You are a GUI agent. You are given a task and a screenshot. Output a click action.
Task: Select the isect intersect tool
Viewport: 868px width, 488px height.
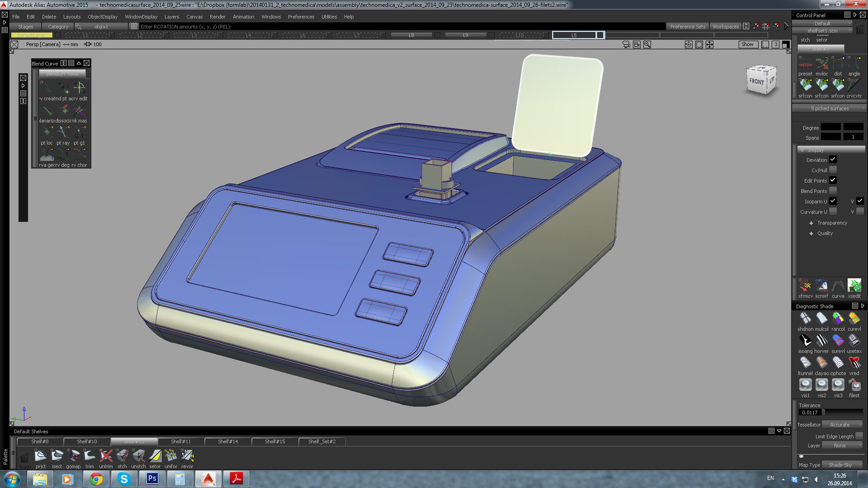click(57, 456)
